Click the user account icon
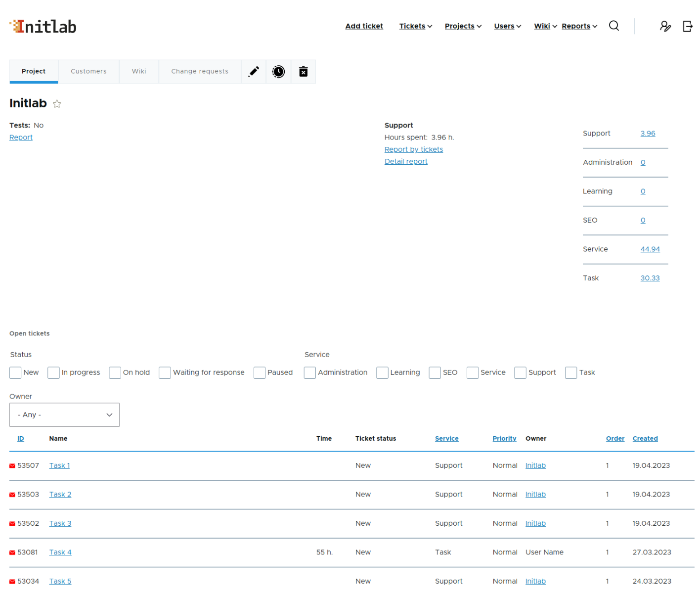This screenshot has width=700, height=594. pos(665,26)
